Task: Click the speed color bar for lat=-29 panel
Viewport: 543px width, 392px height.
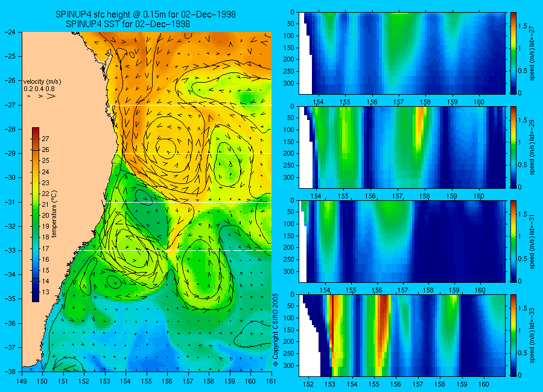Action: pyautogui.click(x=513, y=147)
